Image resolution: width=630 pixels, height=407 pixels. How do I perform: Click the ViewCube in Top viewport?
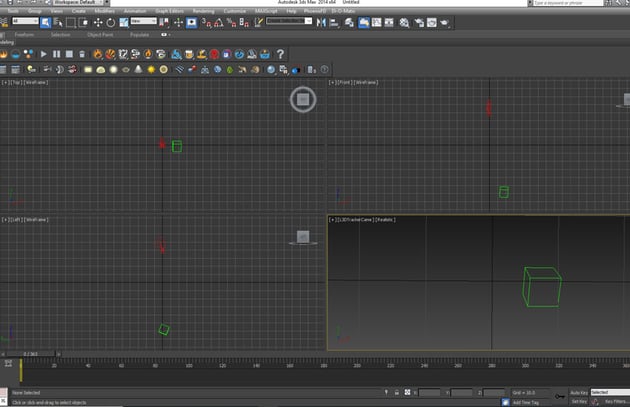click(x=303, y=98)
